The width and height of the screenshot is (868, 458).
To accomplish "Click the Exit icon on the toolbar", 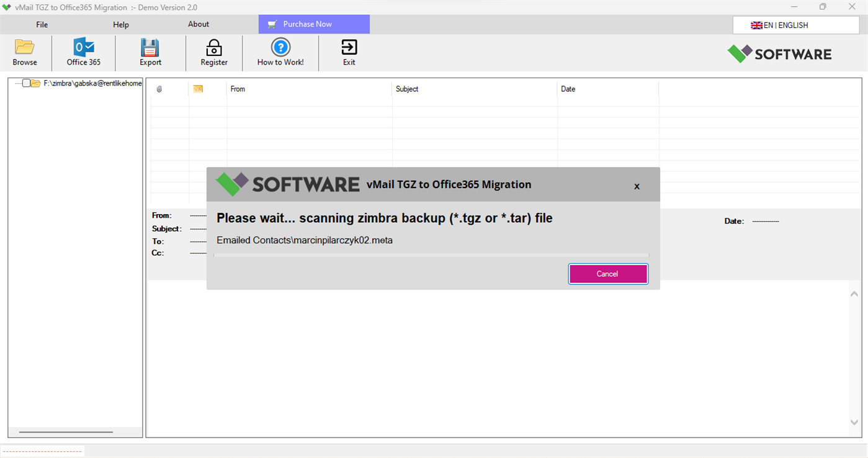I will pos(349,45).
